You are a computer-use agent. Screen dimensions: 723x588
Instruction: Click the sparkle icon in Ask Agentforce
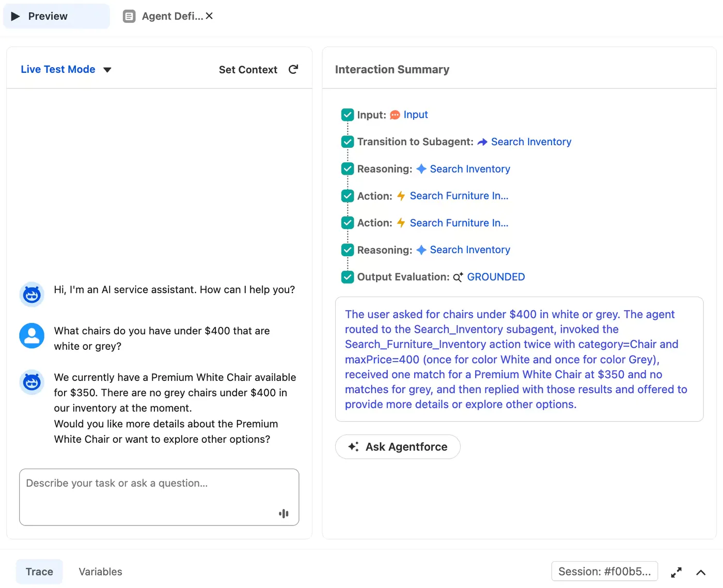coord(353,446)
